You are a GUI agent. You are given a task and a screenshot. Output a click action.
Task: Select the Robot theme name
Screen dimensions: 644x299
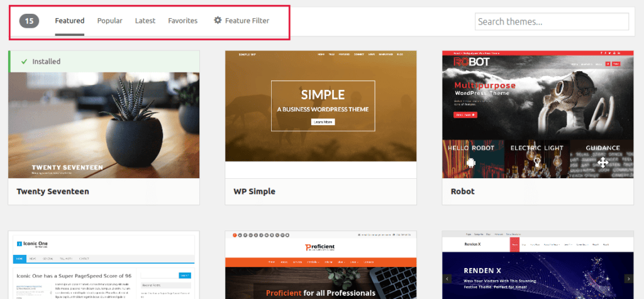pyautogui.click(x=462, y=191)
